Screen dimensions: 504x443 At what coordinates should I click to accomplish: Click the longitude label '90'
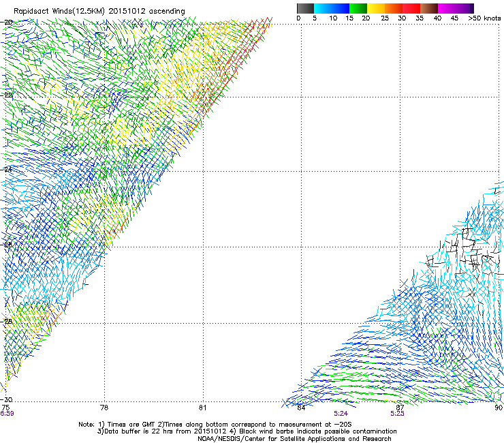[x=499, y=408]
